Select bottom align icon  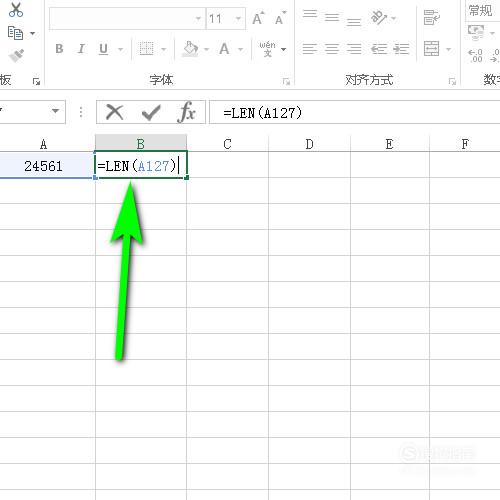point(354,21)
